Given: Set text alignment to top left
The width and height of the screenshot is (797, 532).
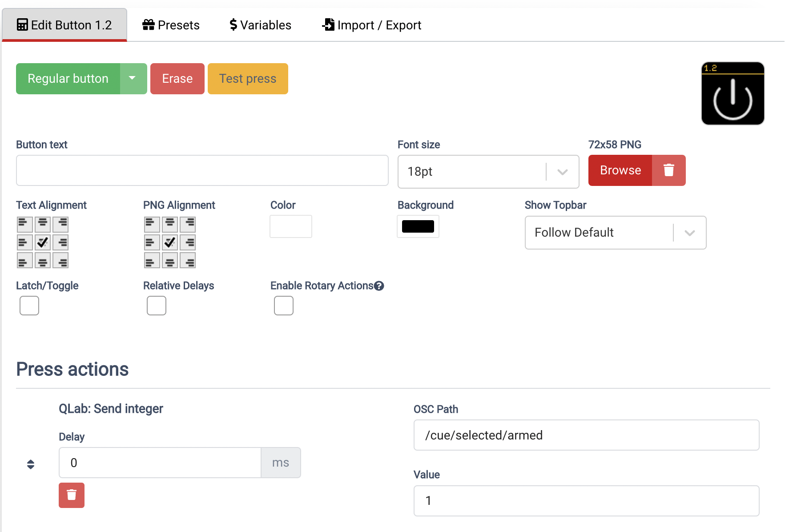Looking at the screenshot, I should click(x=24, y=224).
